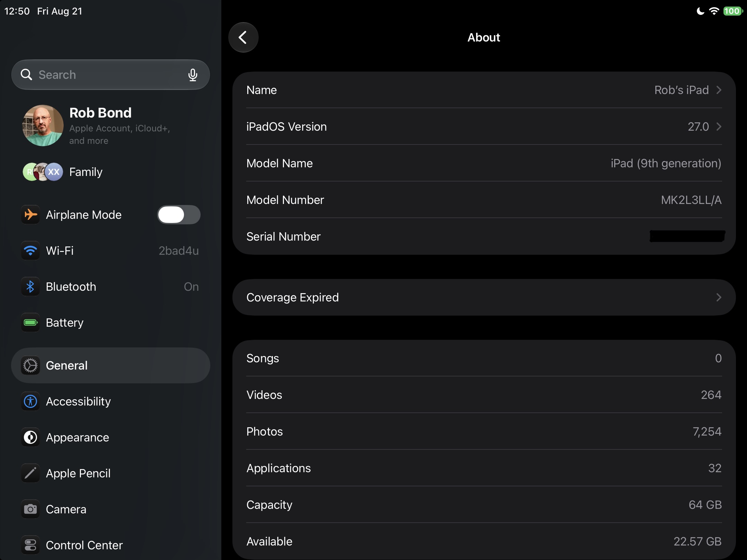Select General in the sidebar
The width and height of the screenshot is (747, 560).
pos(111,365)
